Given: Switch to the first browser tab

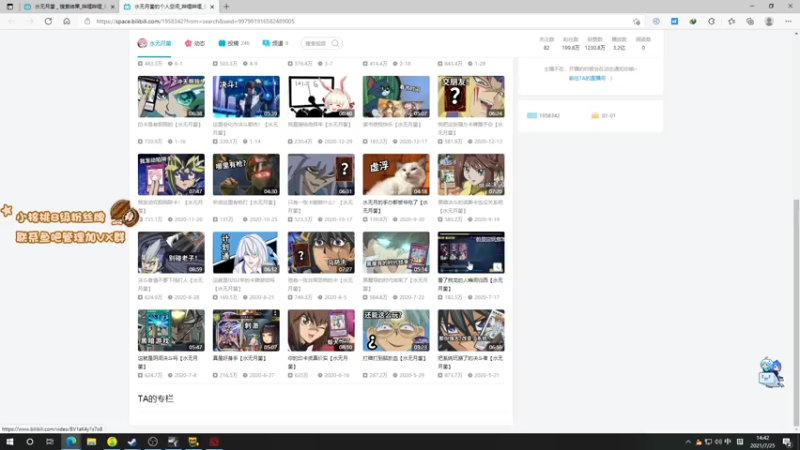Looking at the screenshot, I should pos(69,7).
